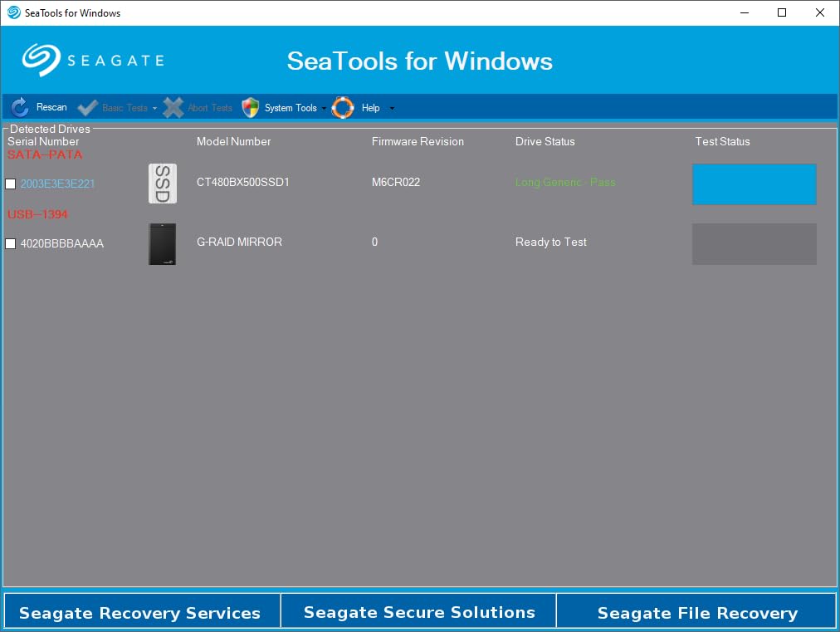The image size is (840, 632).
Task: Check the box for drive 2003E3E3E221
Action: pyautogui.click(x=11, y=184)
